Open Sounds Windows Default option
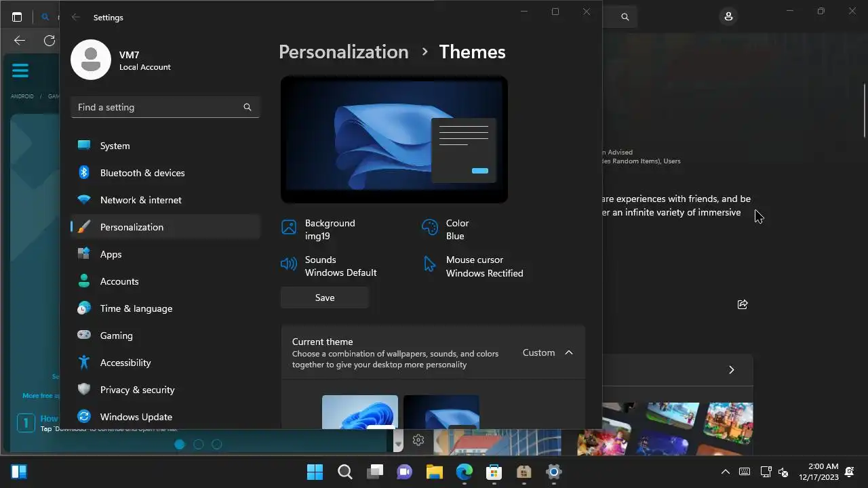868x488 pixels. [x=329, y=266]
